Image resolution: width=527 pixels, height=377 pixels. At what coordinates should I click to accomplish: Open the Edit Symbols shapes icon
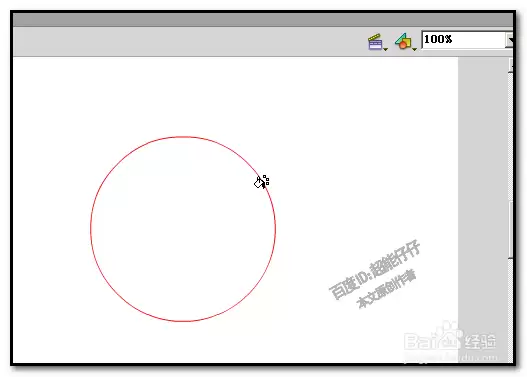tap(403, 41)
